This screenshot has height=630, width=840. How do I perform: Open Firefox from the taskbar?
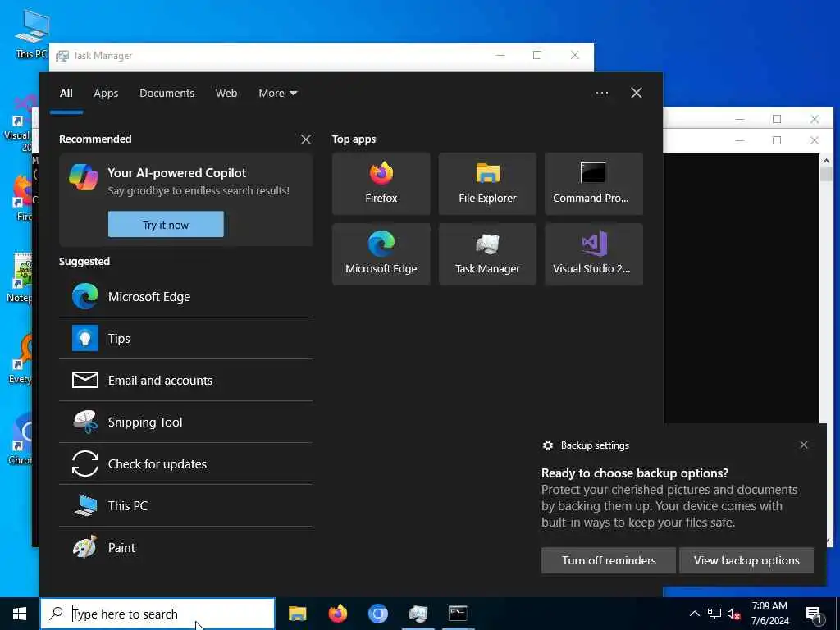pos(337,614)
